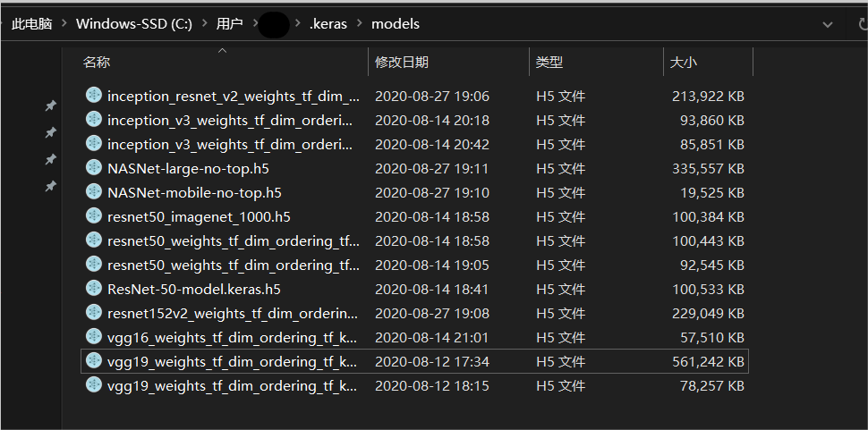The image size is (868, 430).
Task: Click the size value 100,443 KB
Action: click(708, 241)
